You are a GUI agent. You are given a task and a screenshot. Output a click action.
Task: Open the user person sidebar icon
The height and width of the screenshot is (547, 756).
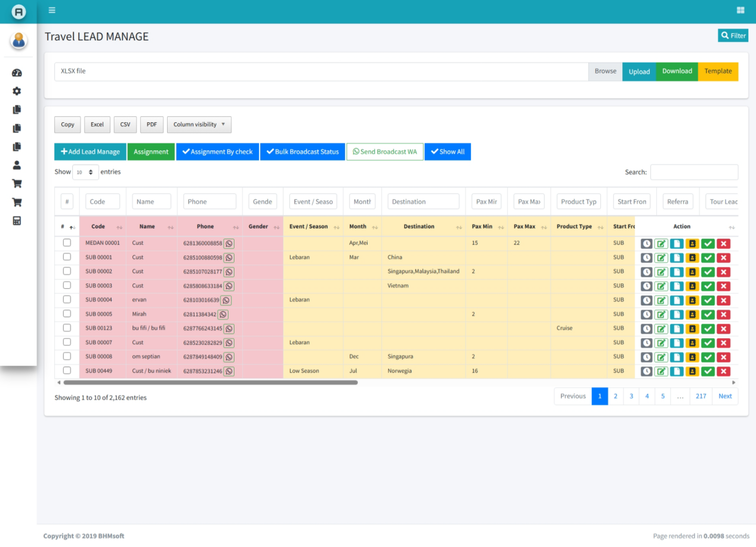(x=17, y=165)
